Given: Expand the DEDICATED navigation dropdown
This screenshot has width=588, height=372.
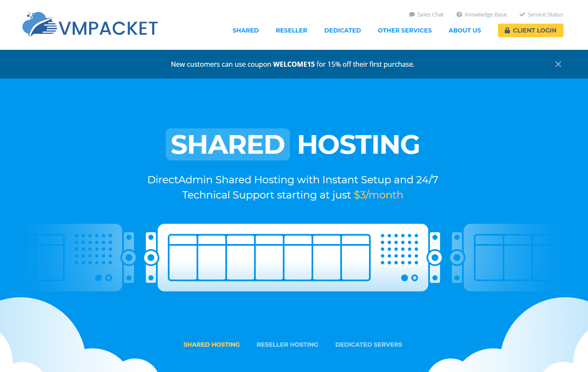Looking at the screenshot, I should point(342,30).
